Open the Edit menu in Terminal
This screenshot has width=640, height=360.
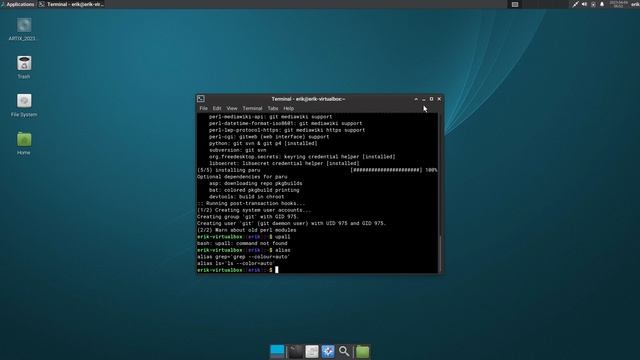(x=217, y=109)
